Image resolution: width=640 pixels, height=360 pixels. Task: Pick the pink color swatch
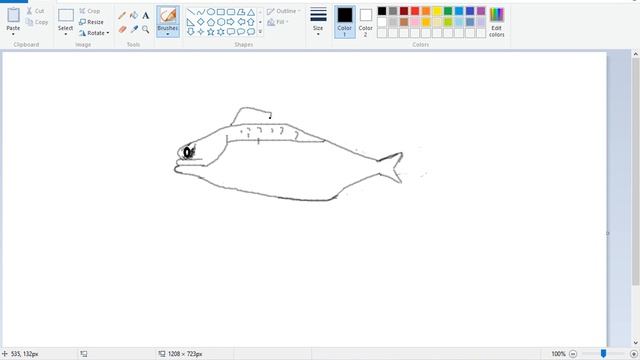(415, 22)
